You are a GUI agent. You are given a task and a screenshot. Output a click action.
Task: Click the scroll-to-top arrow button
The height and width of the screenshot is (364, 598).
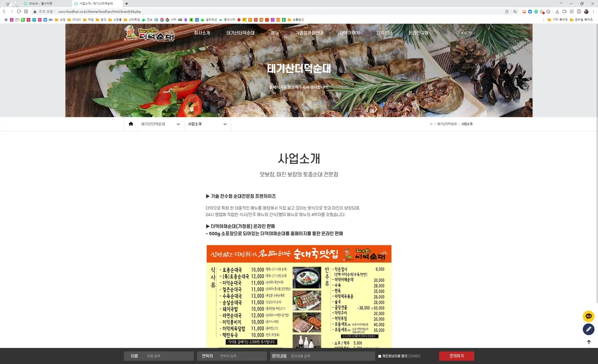pyautogui.click(x=589, y=342)
